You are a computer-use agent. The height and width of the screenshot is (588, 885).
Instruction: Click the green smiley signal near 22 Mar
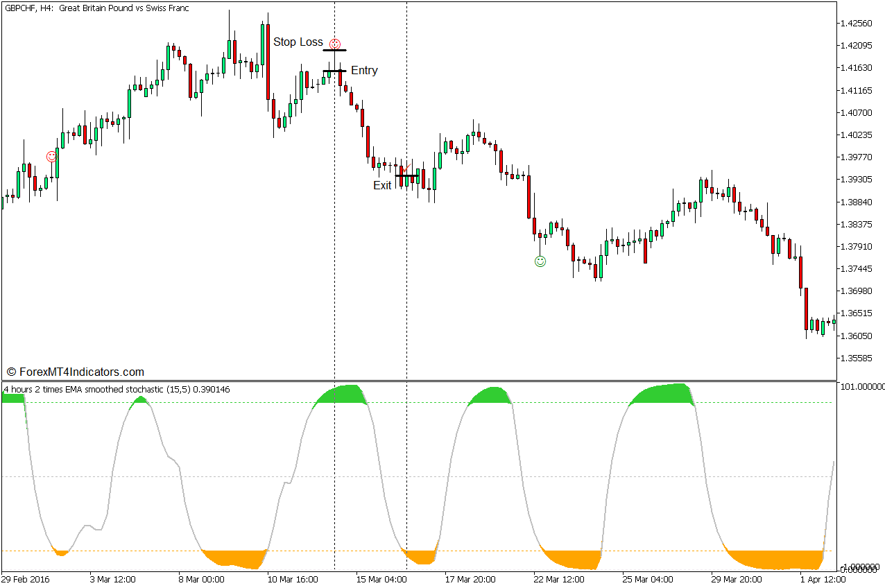540,261
